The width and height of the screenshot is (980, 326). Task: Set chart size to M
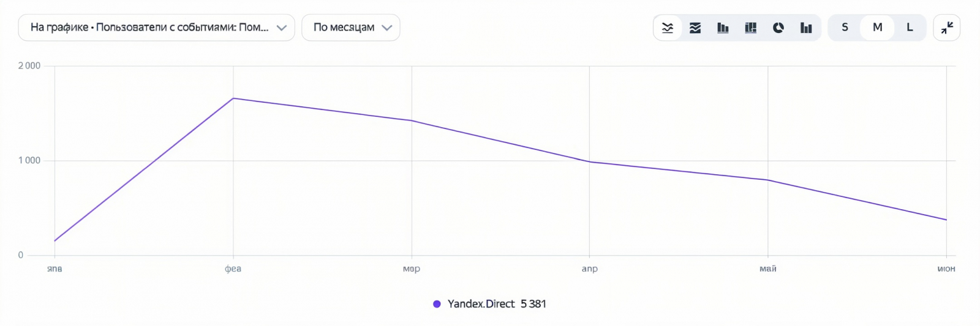pyautogui.click(x=877, y=28)
